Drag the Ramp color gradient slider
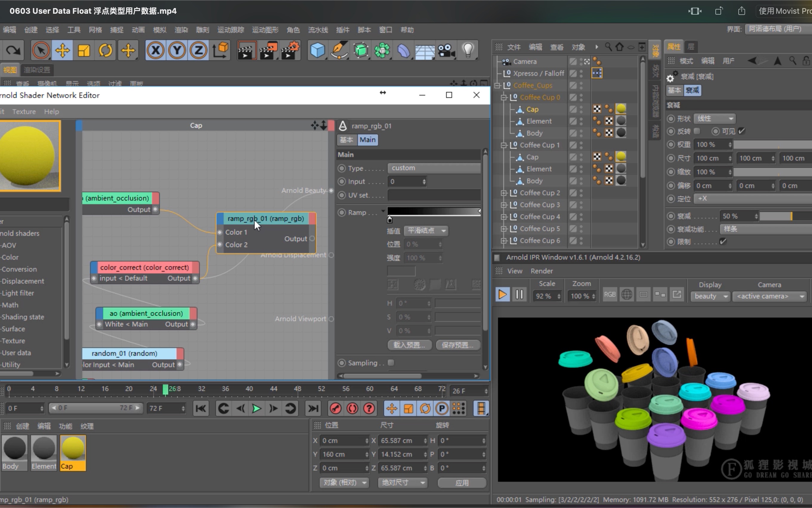 390,219
